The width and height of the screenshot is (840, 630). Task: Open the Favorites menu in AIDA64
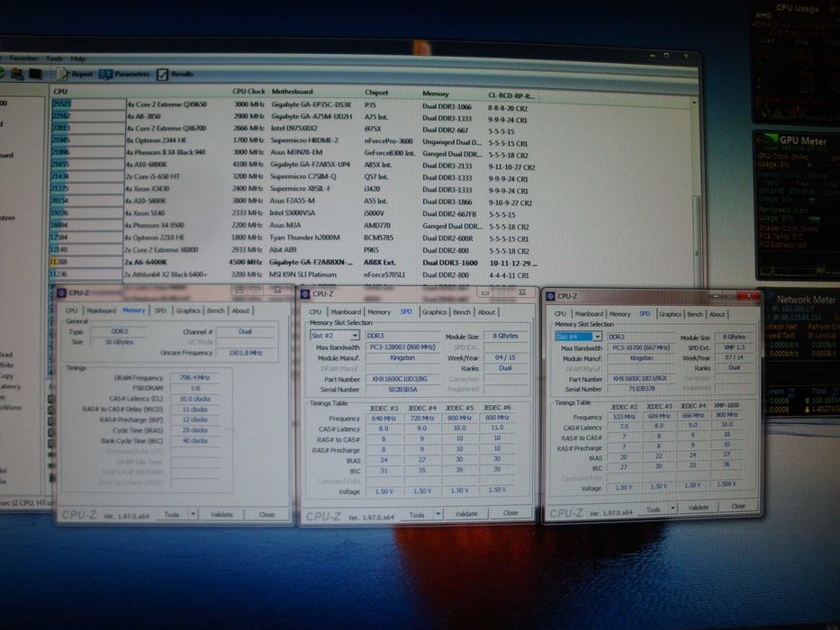(x=23, y=58)
